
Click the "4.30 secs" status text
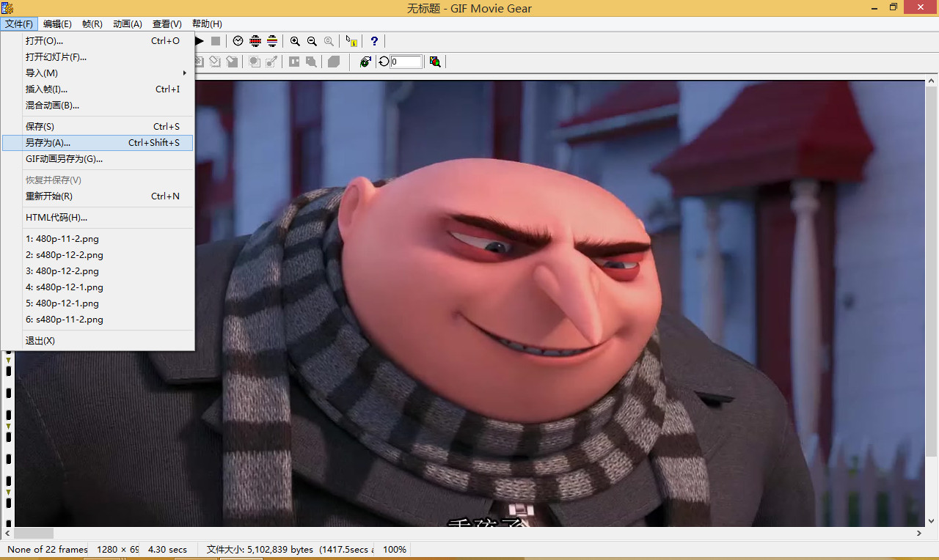(167, 549)
